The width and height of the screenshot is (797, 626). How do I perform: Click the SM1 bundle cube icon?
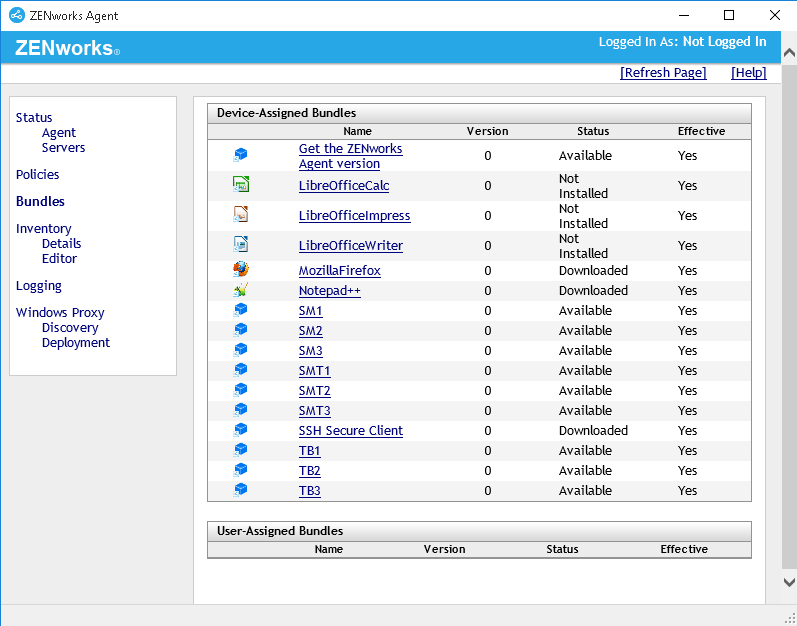pos(240,310)
